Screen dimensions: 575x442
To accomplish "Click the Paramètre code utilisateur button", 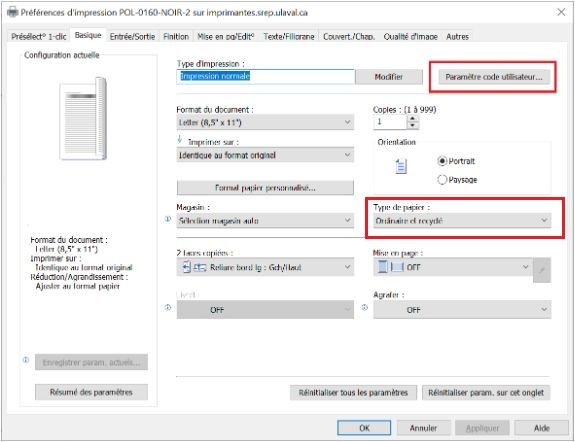I will pyautogui.click(x=494, y=77).
